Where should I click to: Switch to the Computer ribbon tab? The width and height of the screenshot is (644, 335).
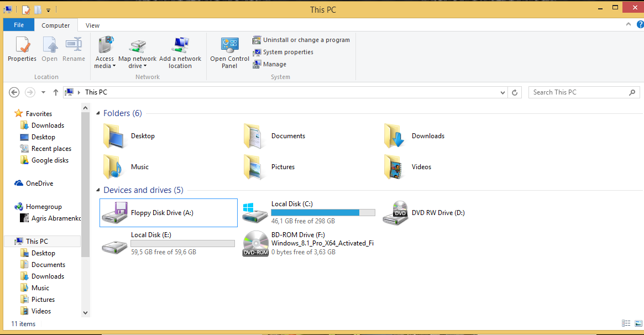pyautogui.click(x=55, y=25)
